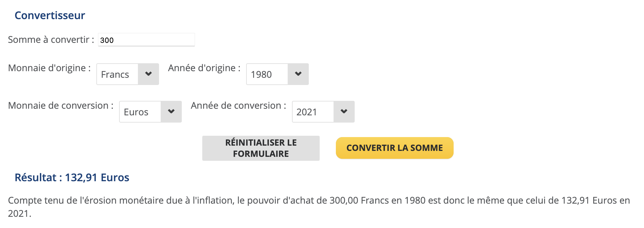Reset the form with Réinitialiser le formulaire
The height and width of the screenshot is (228, 644).
pos(261,148)
